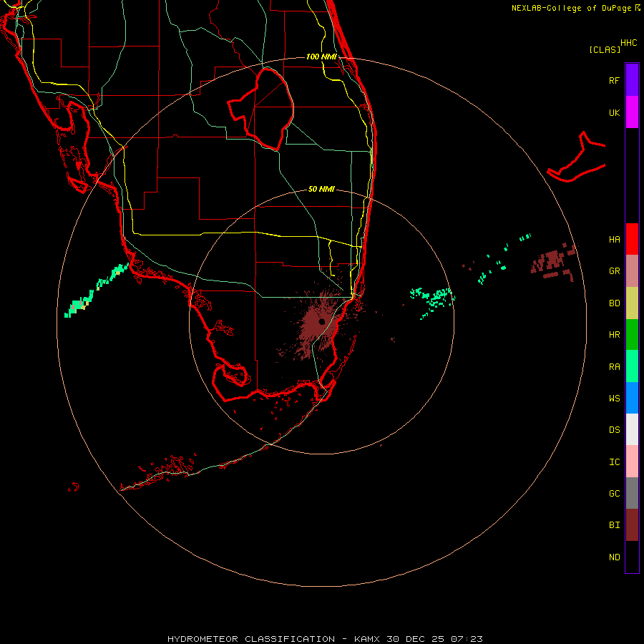Click the GC gray legend swatch

tap(632, 493)
